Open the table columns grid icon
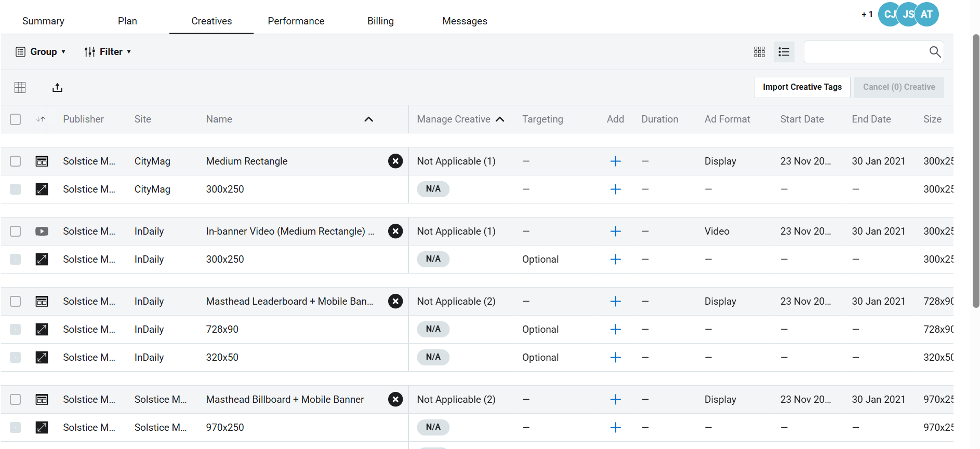Image resolution: width=980 pixels, height=449 pixels. click(20, 88)
